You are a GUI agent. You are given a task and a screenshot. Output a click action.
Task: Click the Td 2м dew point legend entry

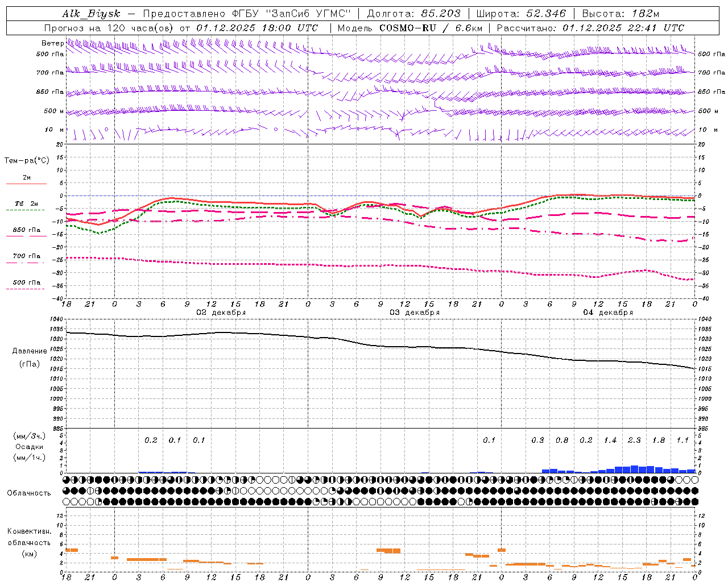coord(27,203)
